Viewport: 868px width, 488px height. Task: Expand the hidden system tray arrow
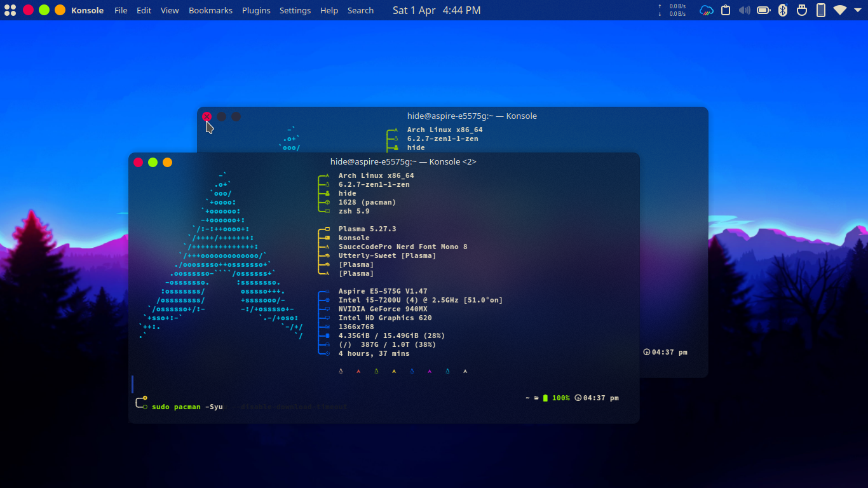coord(858,10)
